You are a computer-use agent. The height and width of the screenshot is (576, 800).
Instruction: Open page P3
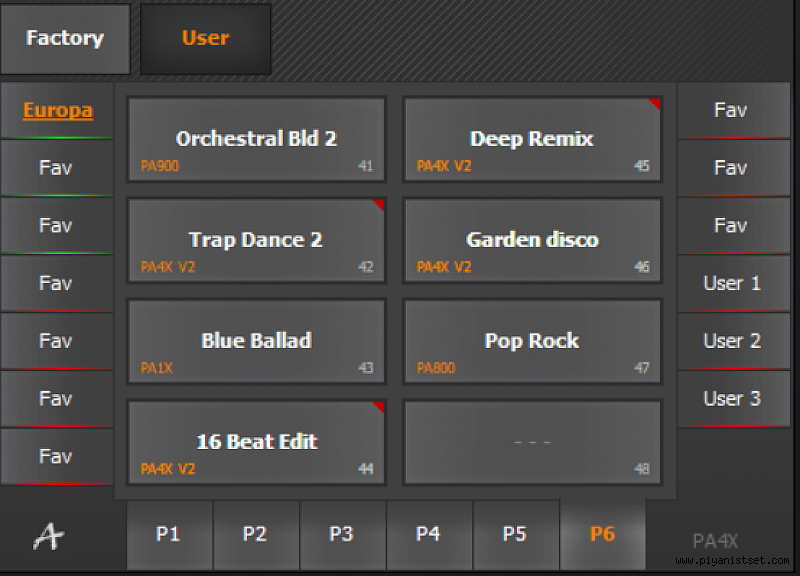[342, 535]
